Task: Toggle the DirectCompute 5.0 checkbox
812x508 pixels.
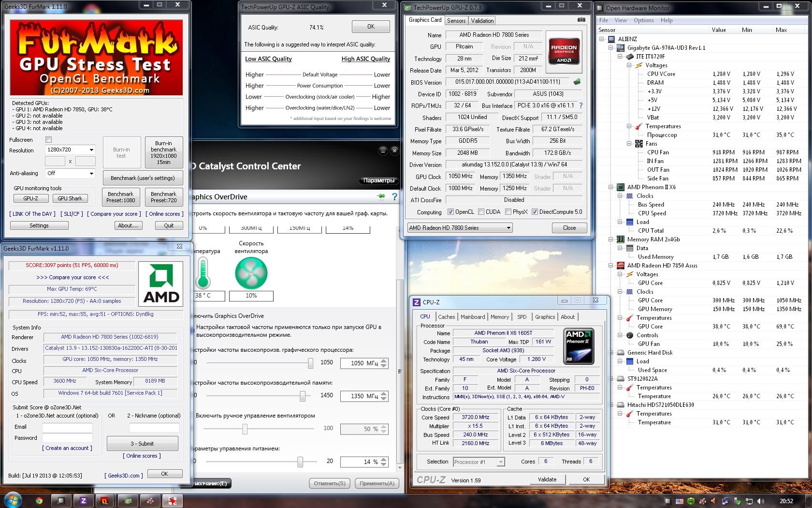Action: click(535, 212)
